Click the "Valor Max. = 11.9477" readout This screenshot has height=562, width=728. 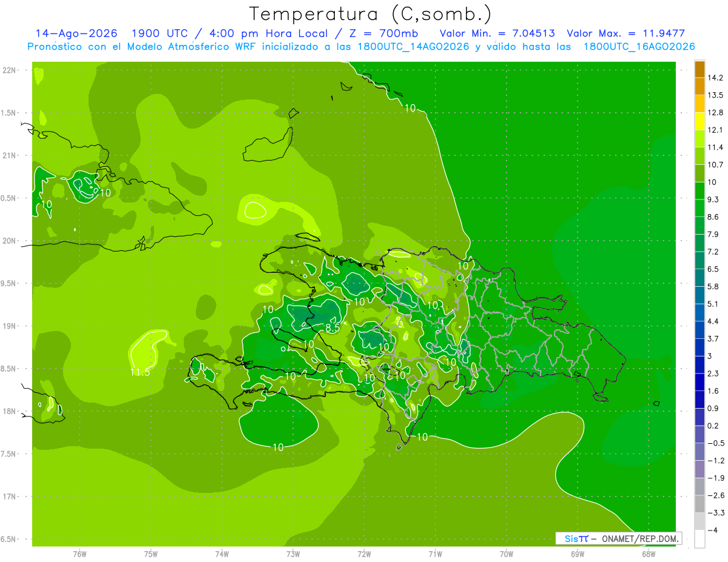625,33
